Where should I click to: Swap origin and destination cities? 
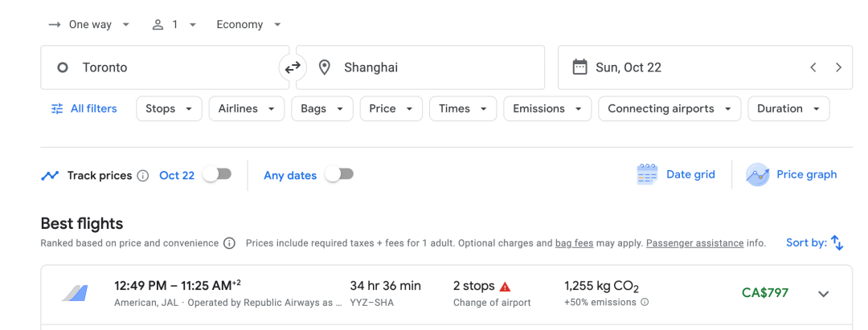click(x=293, y=67)
